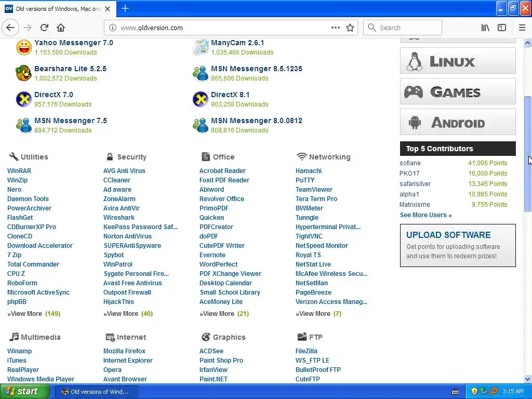
Task: Open the Total Commander link
Action: pos(33,264)
